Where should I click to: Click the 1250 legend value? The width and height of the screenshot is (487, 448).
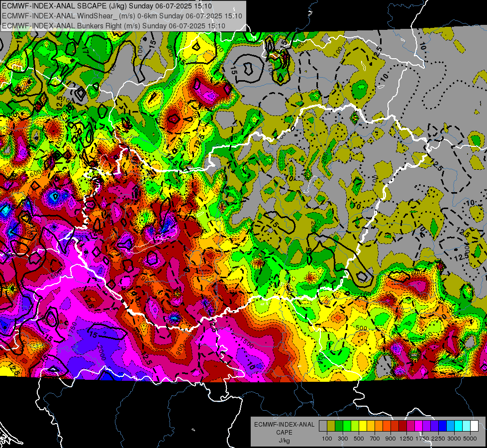coord(406,439)
